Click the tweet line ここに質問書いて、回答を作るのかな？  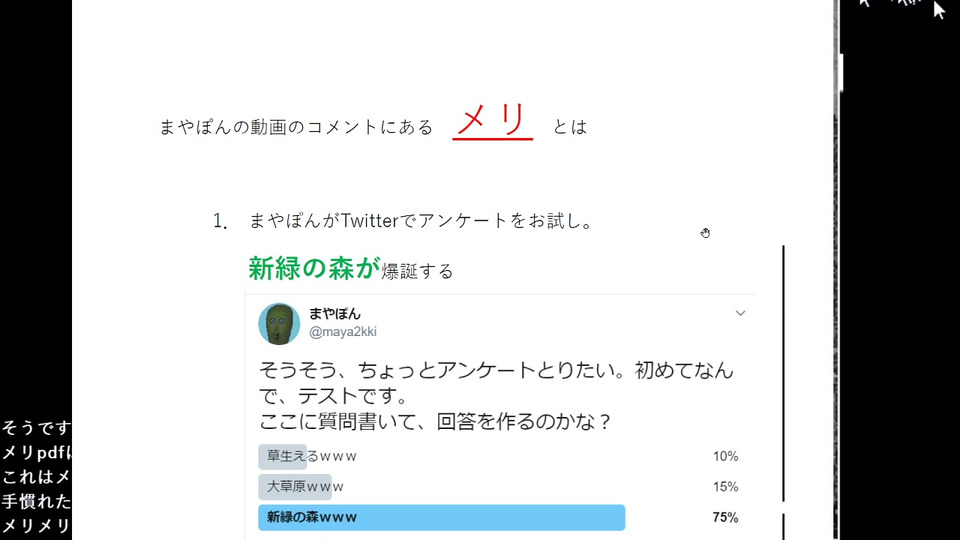(435, 422)
